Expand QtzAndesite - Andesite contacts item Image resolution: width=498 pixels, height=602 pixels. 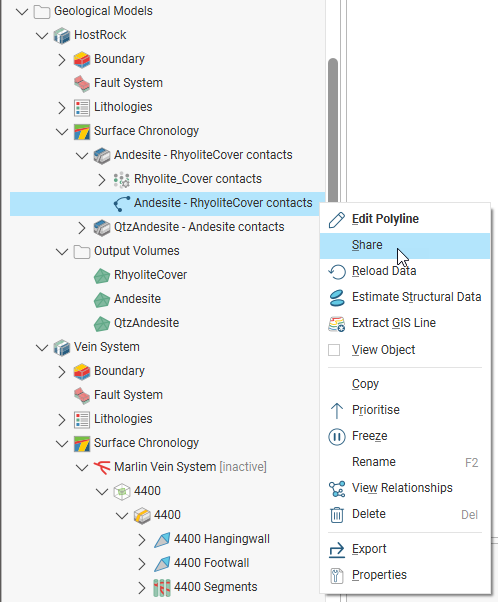point(82,227)
